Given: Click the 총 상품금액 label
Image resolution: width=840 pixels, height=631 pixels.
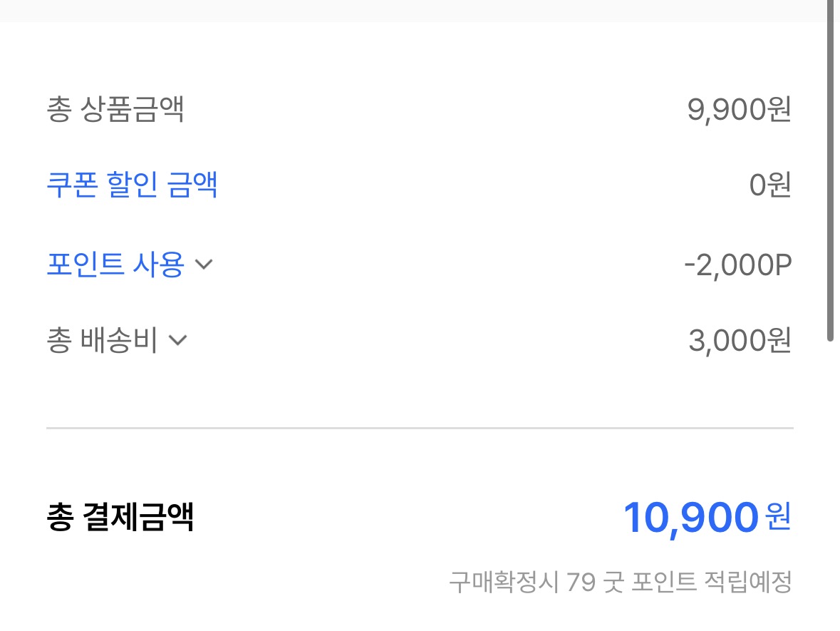Looking at the screenshot, I should pyautogui.click(x=115, y=110).
